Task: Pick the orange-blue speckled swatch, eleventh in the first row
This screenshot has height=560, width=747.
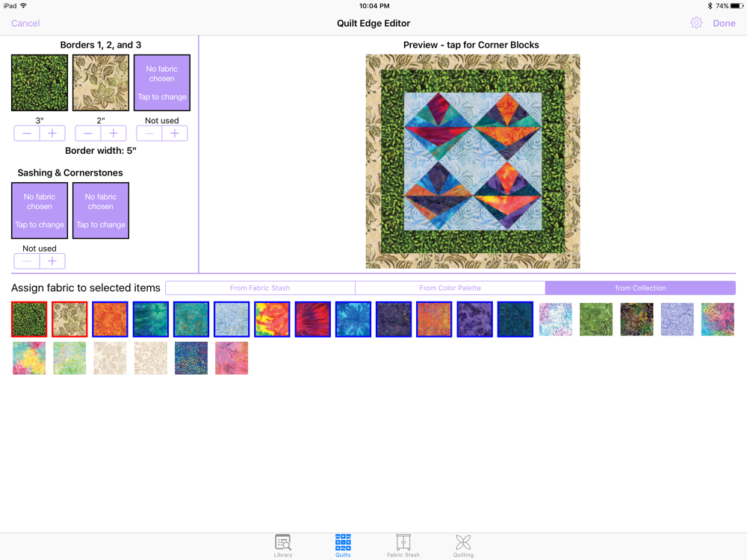Action: (x=434, y=319)
